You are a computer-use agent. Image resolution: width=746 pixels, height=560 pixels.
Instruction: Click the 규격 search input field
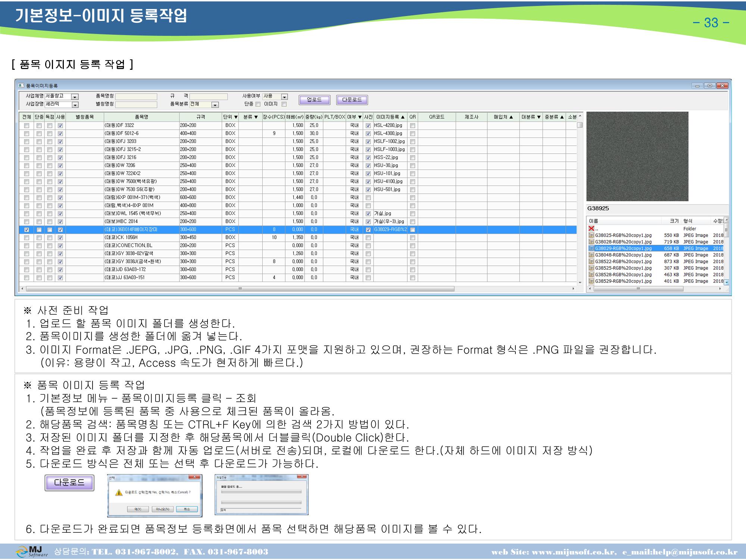209,97
